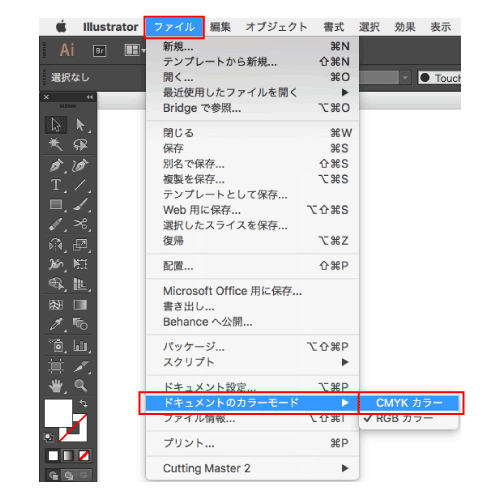500x500 pixels.
Task: Choose CMYK カラー in submenu
Action: click(x=409, y=403)
